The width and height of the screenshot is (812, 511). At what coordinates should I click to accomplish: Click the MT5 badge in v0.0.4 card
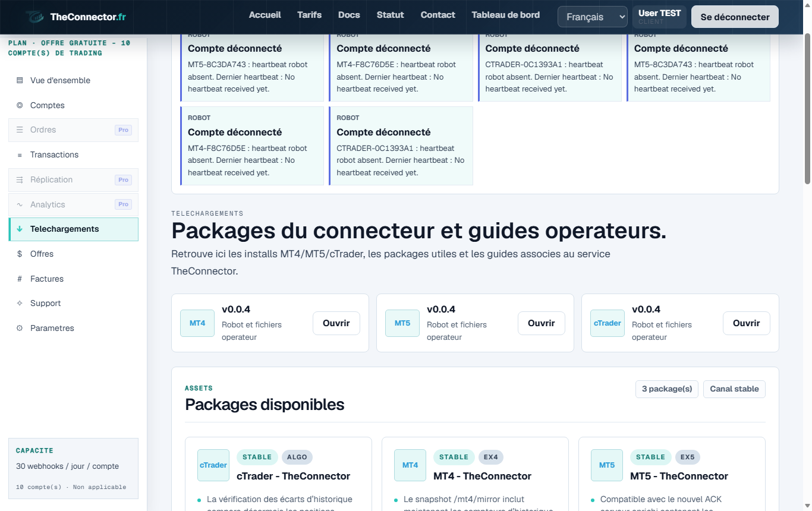[x=402, y=323]
